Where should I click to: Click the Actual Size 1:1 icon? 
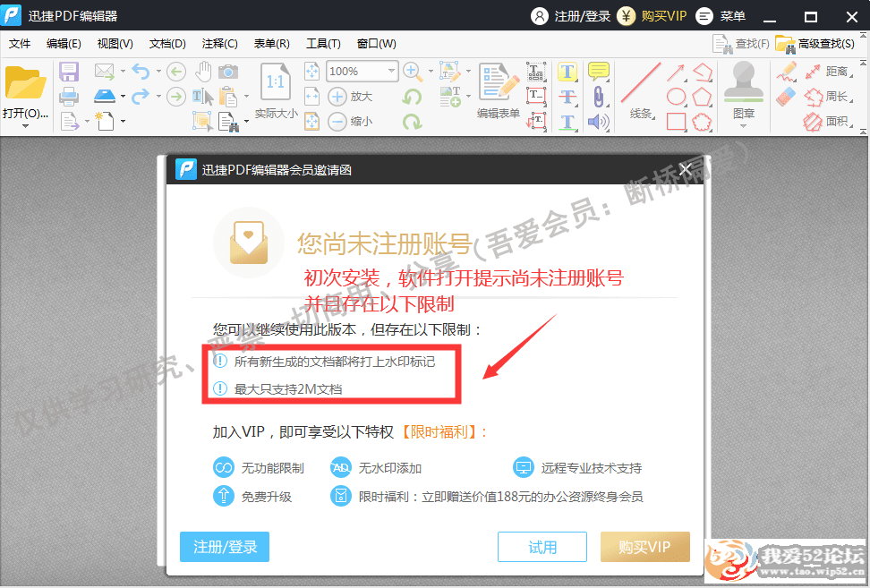(276, 83)
